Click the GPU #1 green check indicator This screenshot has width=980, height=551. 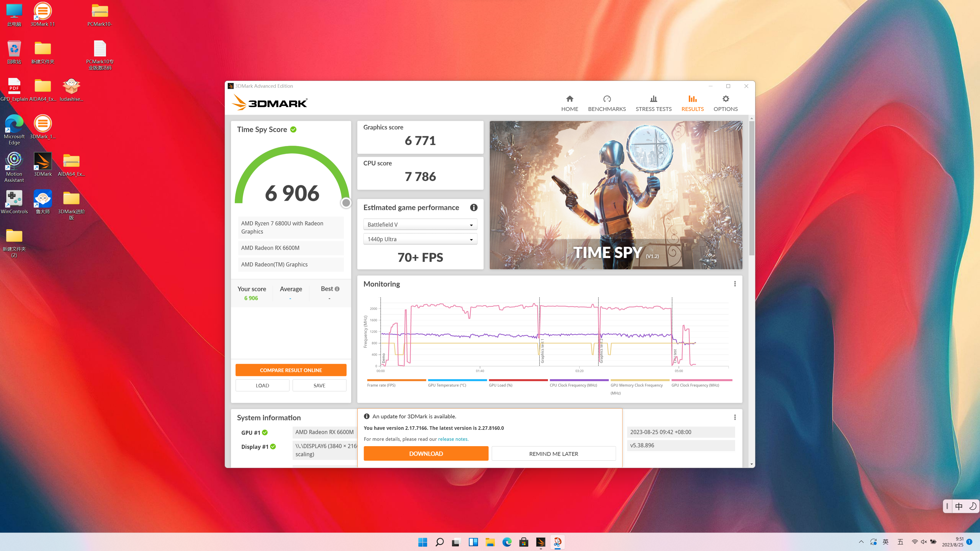265,432
